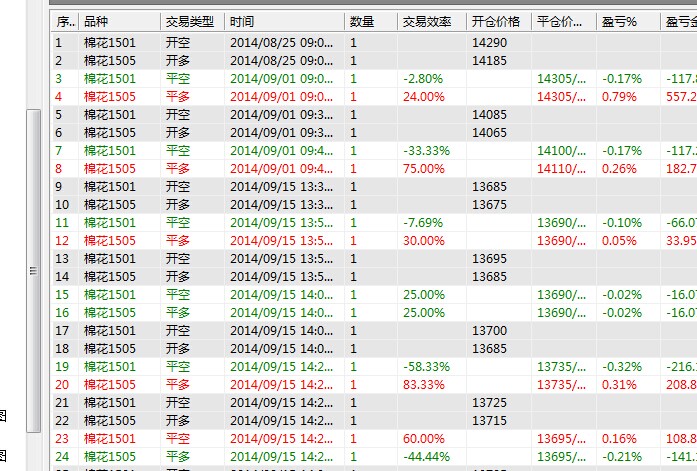The height and width of the screenshot is (471, 697).
Task: Click the 13735 close price in row 19
Action: (x=561, y=367)
